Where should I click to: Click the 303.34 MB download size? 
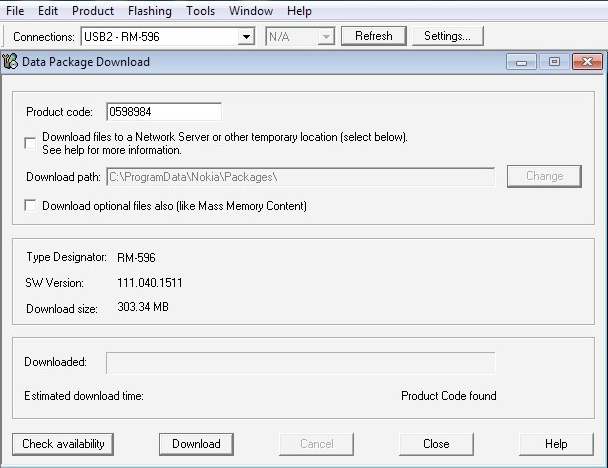pyautogui.click(x=143, y=307)
